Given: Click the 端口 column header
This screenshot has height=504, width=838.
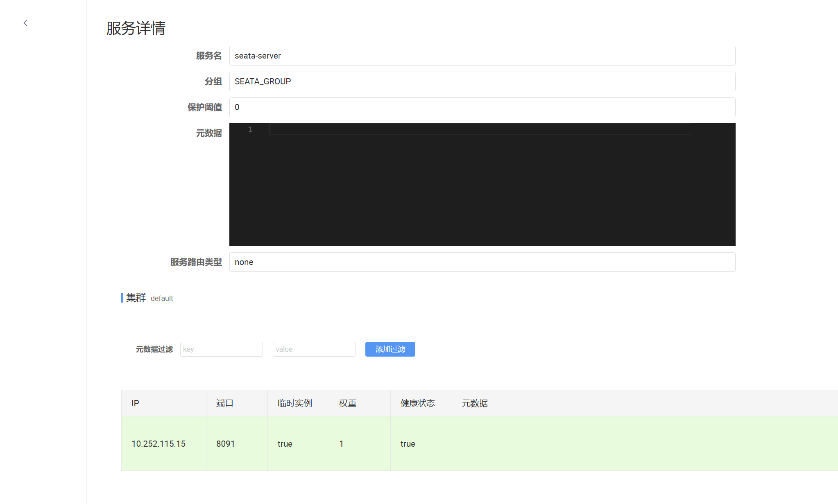Looking at the screenshot, I should click(x=224, y=403).
